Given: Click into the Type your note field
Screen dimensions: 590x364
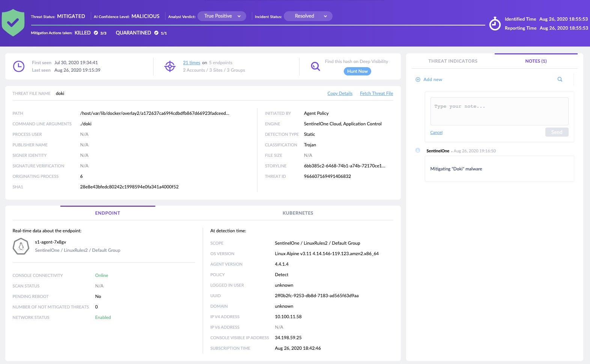Looking at the screenshot, I should tap(499, 111).
